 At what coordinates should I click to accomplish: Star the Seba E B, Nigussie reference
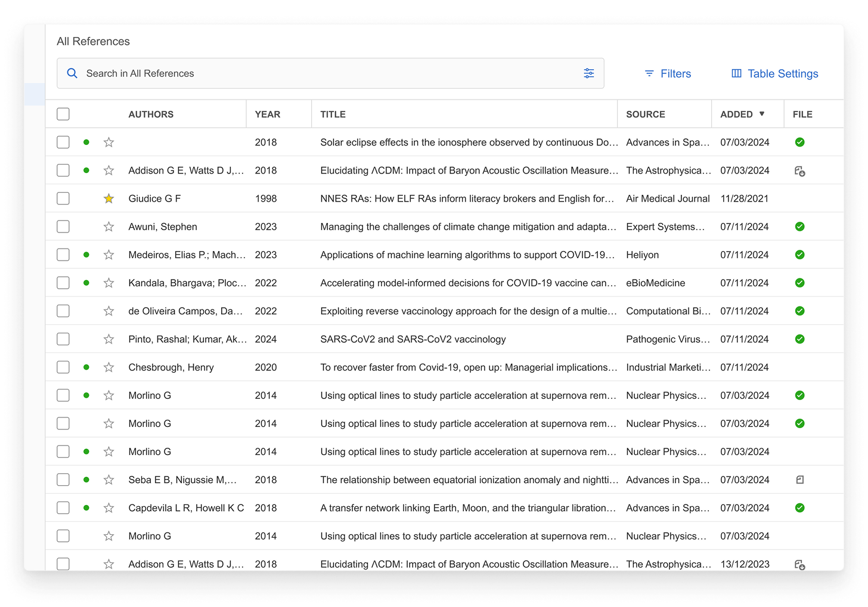(108, 480)
